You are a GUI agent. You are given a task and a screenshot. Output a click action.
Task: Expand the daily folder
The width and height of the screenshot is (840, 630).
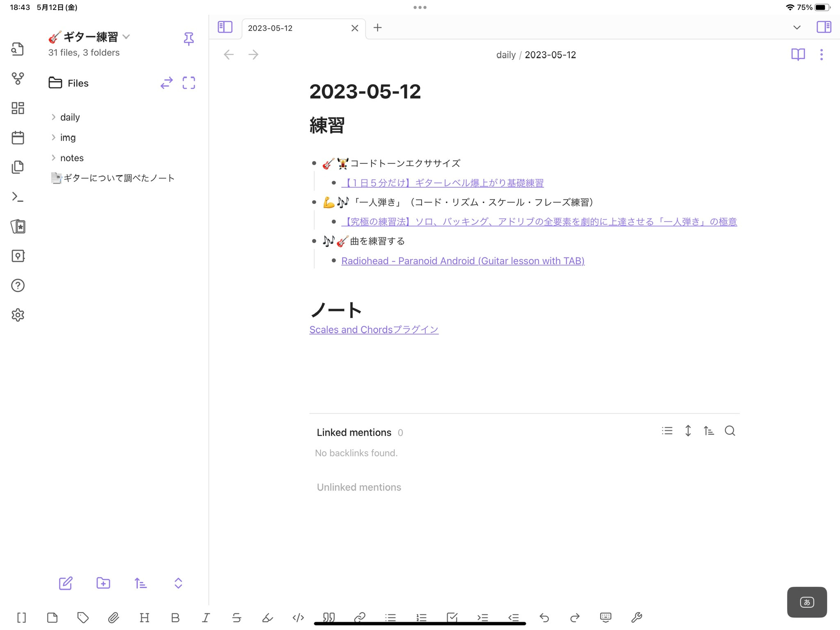pos(70,117)
